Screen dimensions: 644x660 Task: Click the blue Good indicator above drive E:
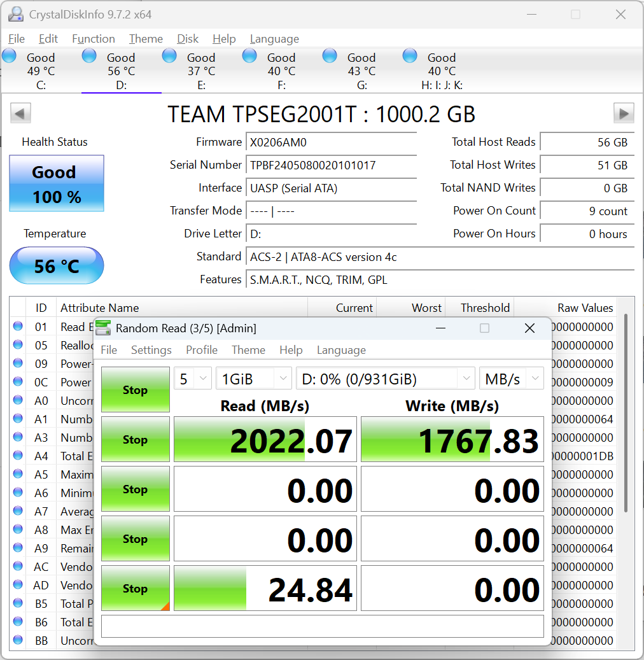(169, 56)
